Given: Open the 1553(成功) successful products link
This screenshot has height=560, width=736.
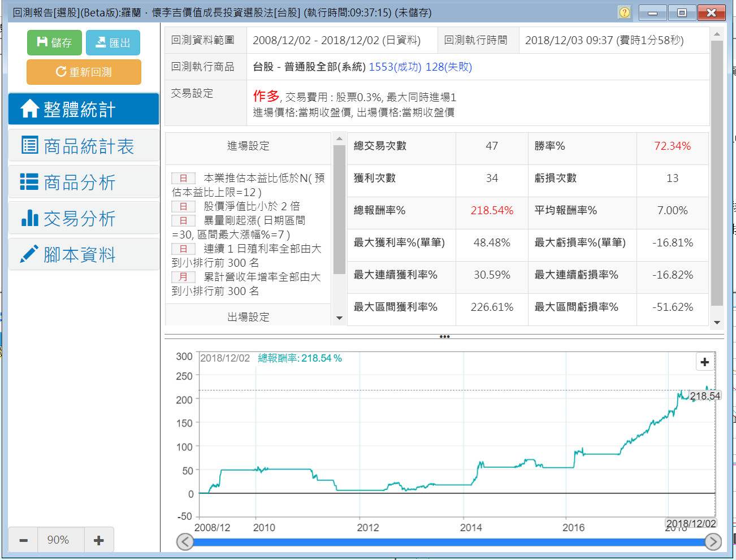Looking at the screenshot, I should click(395, 67).
